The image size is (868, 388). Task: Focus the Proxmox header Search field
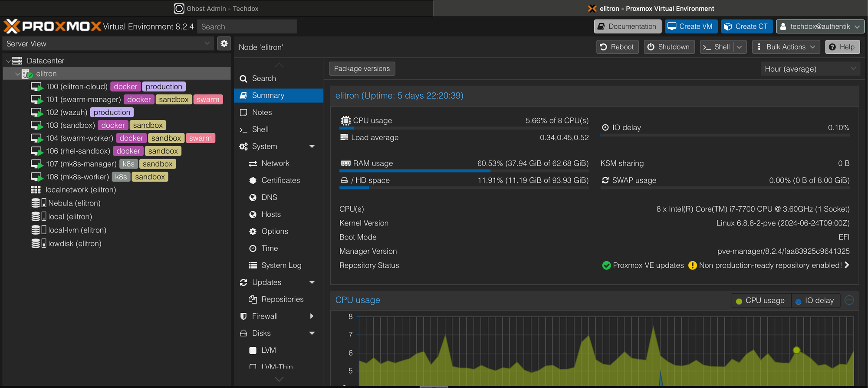point(247,27)
